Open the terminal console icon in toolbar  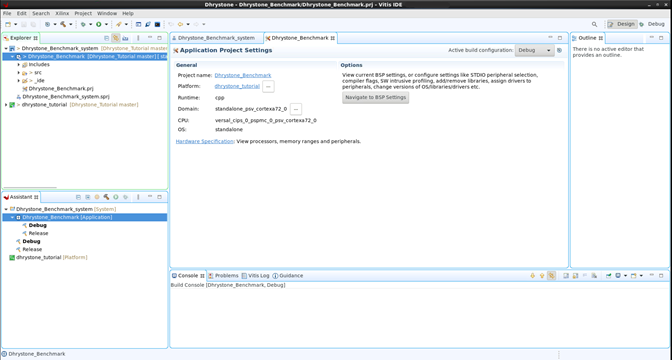tap(157, 24)
